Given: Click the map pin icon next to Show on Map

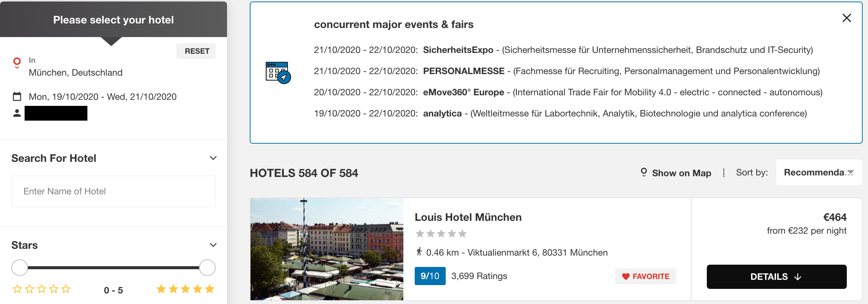Looking at the screenshot, I should [x=644, y=172].
